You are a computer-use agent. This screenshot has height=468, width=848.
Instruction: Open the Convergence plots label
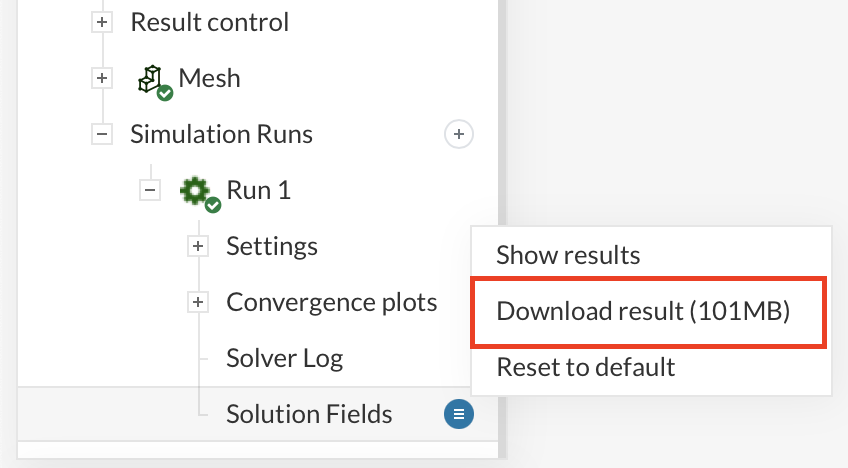coord(332,302)
